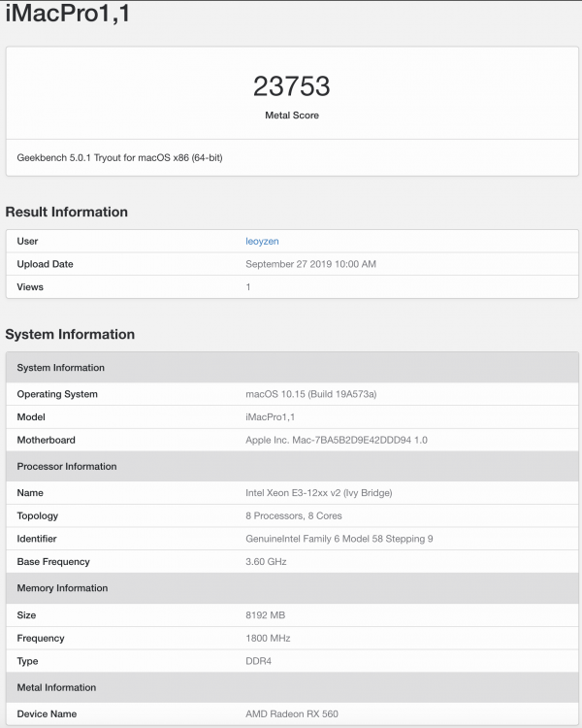582x728 pixels.
Task: Click the Upload Date value September 27 2019
Action: coord(310,264)
